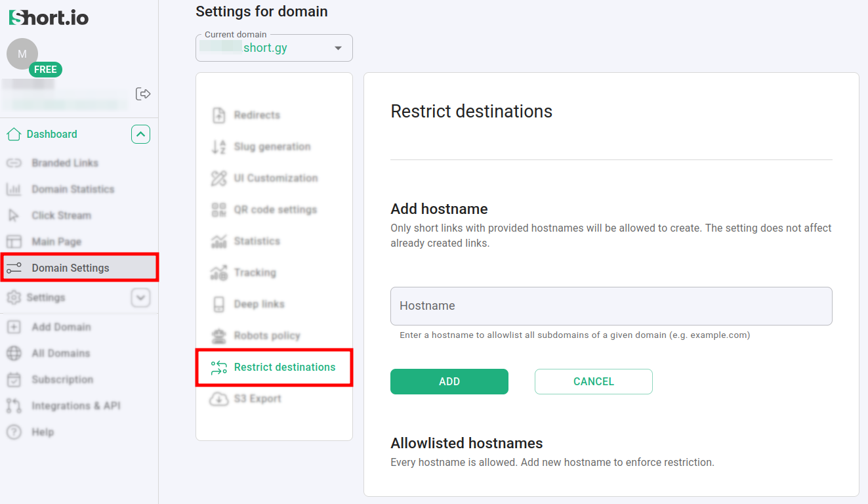Click the Robots policy icon

[218, 336]
